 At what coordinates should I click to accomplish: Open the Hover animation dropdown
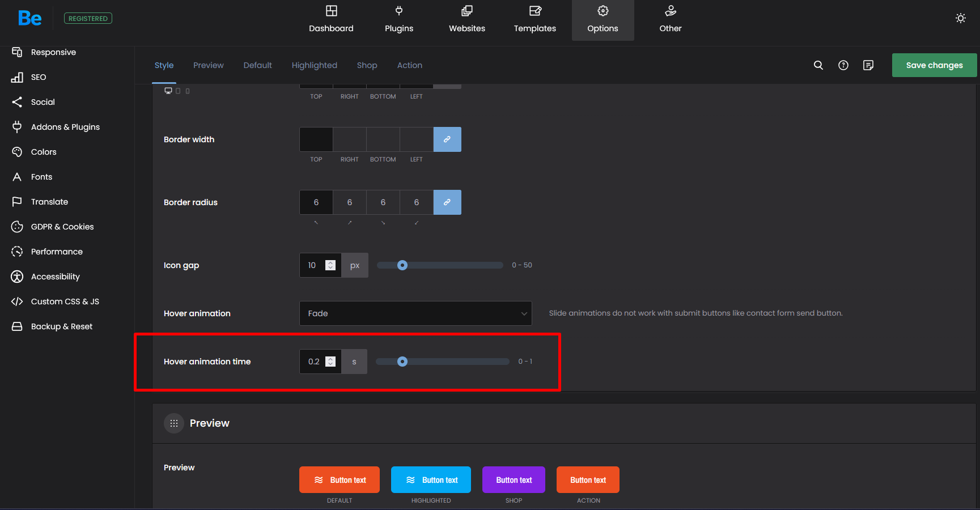tap(415, 313)
